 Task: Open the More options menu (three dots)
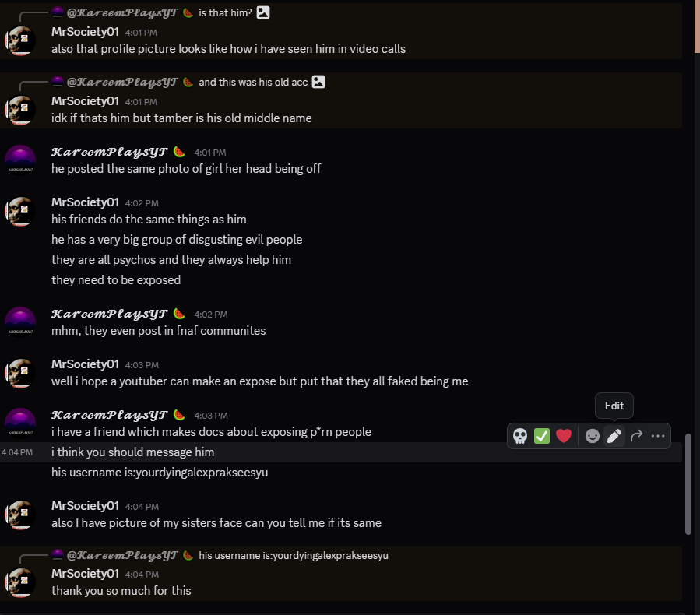coord(658,436)
